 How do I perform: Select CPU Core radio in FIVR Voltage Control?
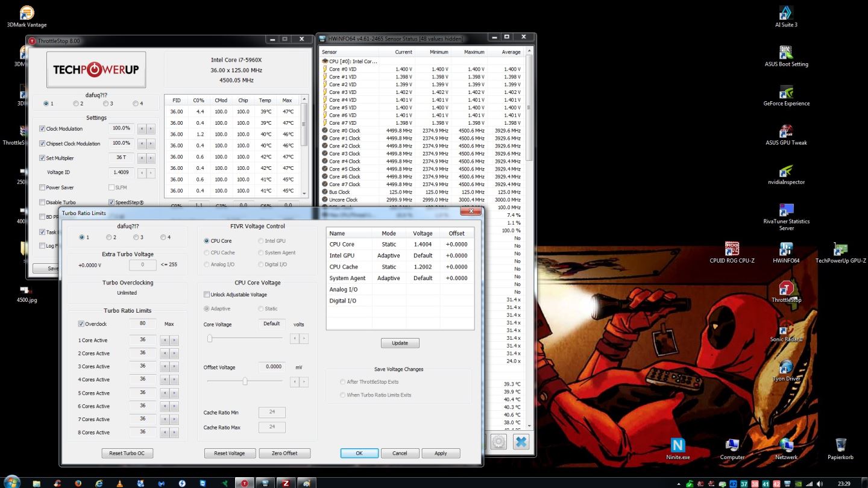click(x=207, y=241)
